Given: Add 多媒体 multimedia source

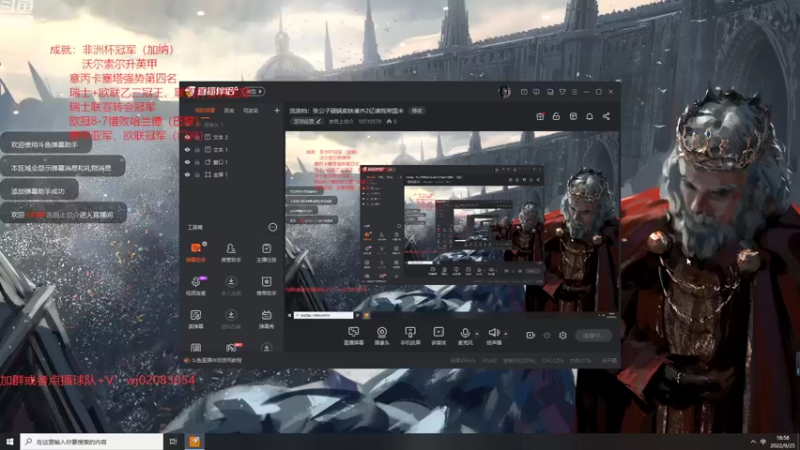Looking at the screenshot, I should click(x=438, y=336).
